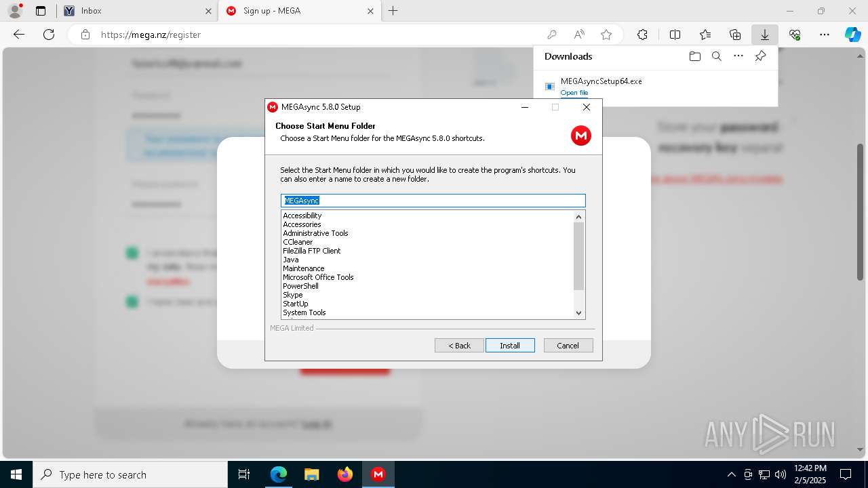Image resolution: width=868 pixels, height=488 pixels.
Task: Select Accessibility in the folder list
Action: click(x=302, y=216)
